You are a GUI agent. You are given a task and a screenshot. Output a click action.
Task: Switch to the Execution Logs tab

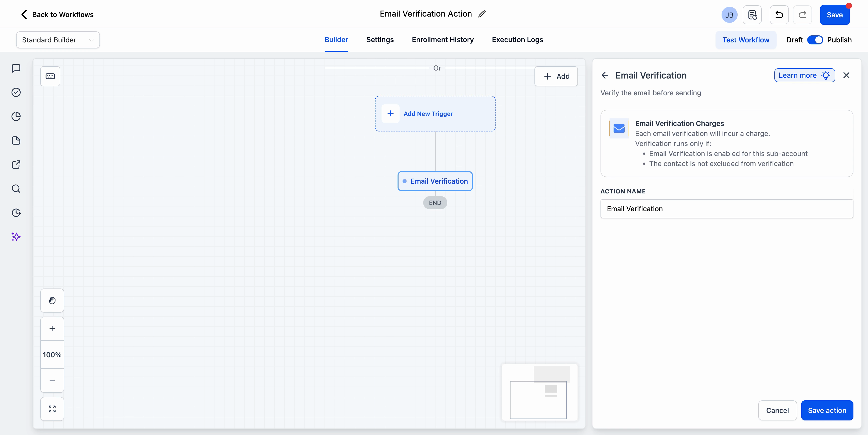coord(517,40)
